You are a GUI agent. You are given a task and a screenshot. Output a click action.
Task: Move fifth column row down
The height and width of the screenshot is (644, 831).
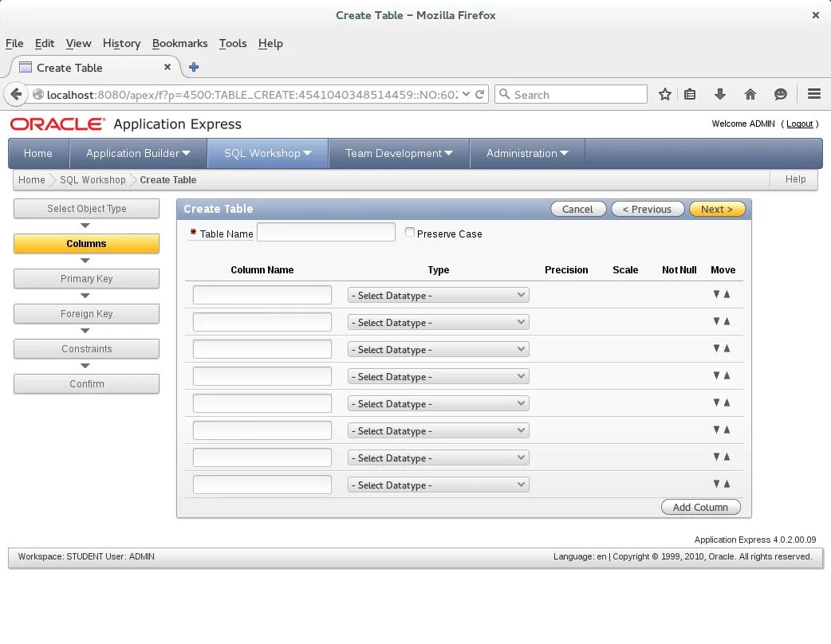click(716, 402)
